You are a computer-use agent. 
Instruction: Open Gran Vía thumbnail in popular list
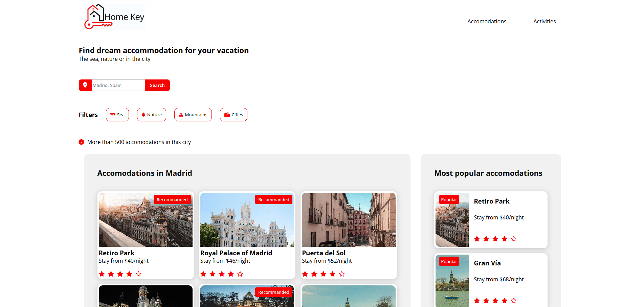[x=452, y=281]
